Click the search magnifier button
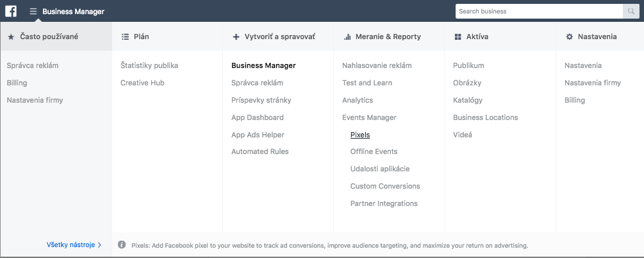The image size is (644, 258). 631,11
